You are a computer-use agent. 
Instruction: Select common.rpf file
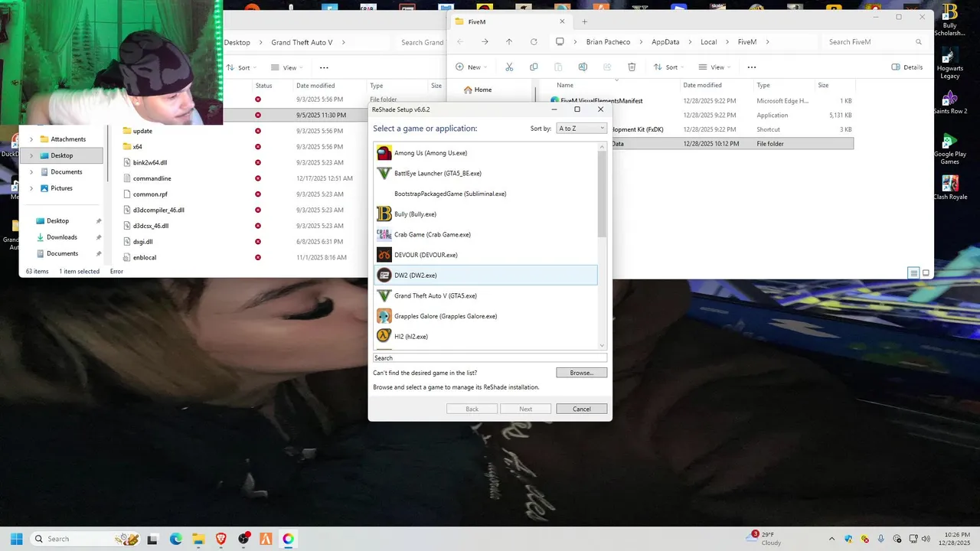(150, 194)
